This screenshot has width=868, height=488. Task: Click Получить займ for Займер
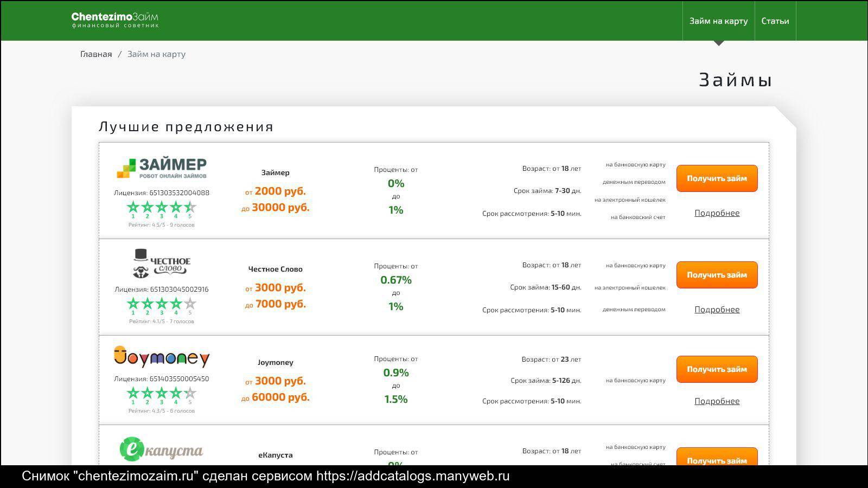(717, 178)
